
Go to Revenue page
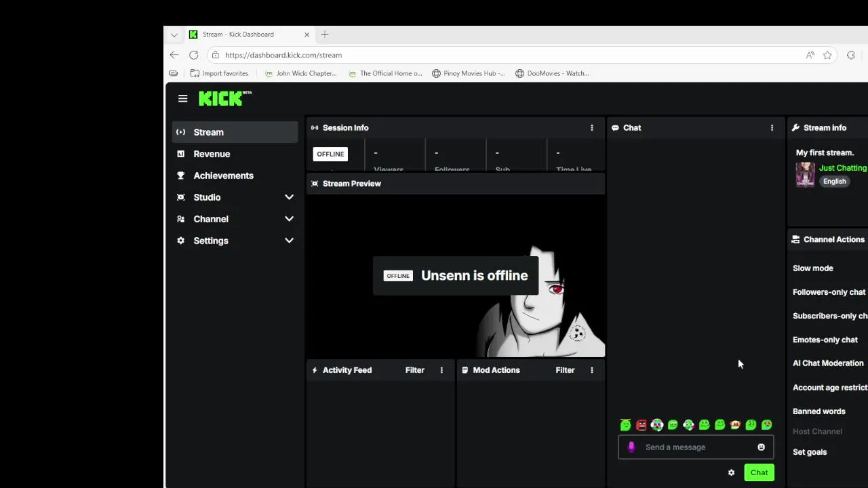click(235, 154)
